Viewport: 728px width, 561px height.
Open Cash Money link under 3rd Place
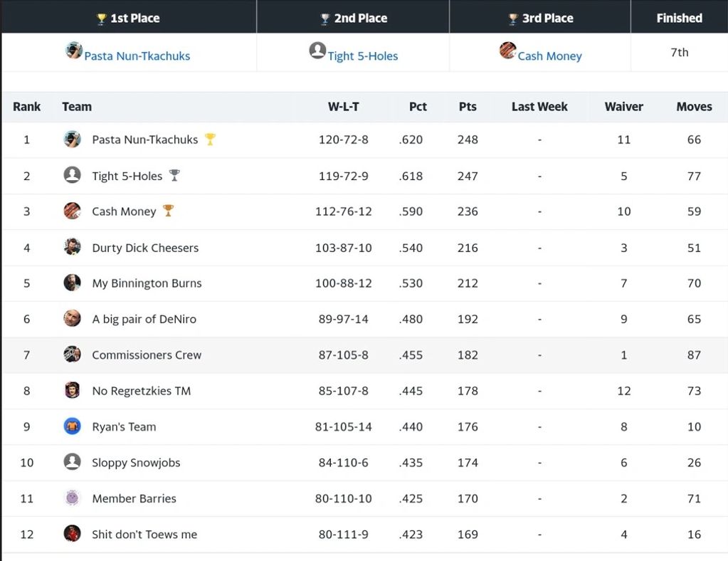549,56
